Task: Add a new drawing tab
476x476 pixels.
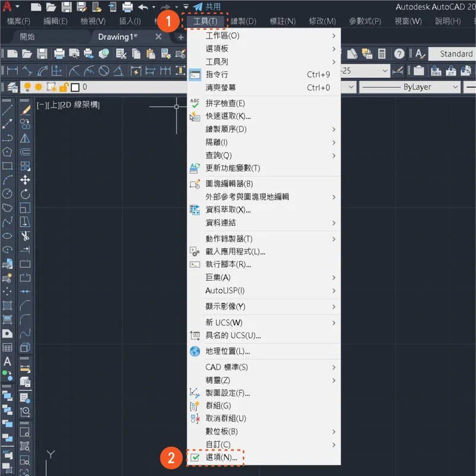Action: click(181, 37)
